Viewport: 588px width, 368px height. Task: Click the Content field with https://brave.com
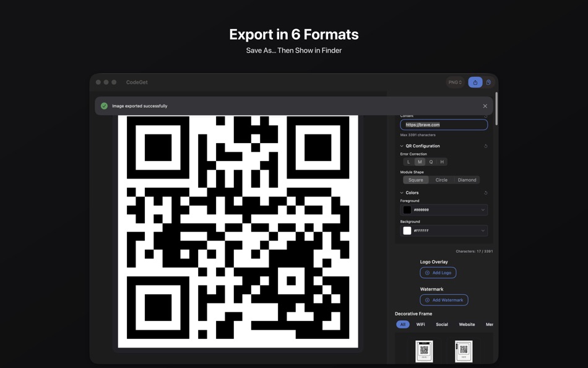pyautogui.click(x=444, y=125)
